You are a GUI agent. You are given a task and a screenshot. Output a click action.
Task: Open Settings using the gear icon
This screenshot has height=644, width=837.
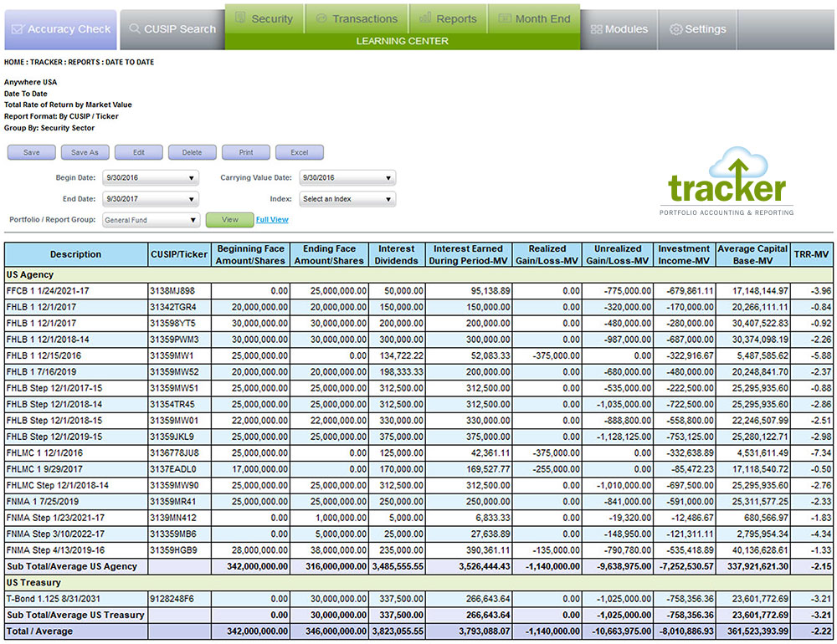pos(675,29)
